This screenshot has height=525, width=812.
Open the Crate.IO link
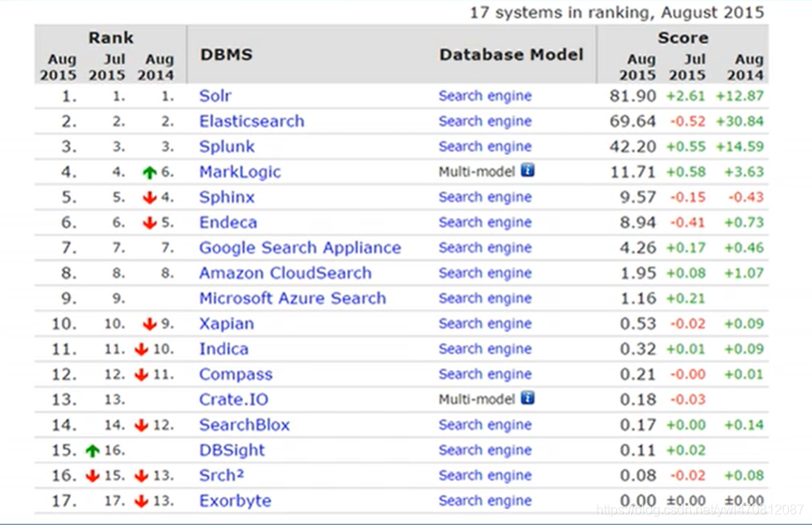[x=233, y=400]
